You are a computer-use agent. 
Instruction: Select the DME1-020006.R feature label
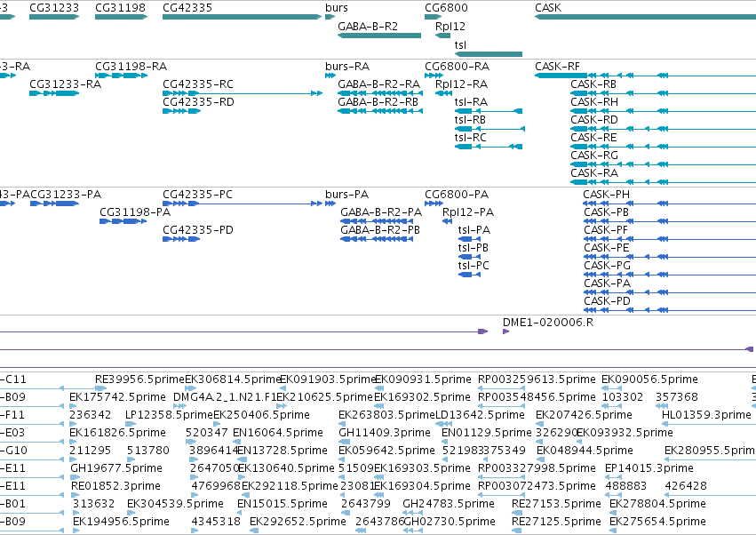coord(548,323)
